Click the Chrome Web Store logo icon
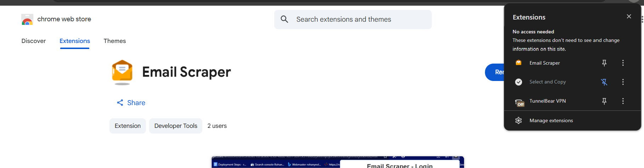 click(x=27, y=19)
